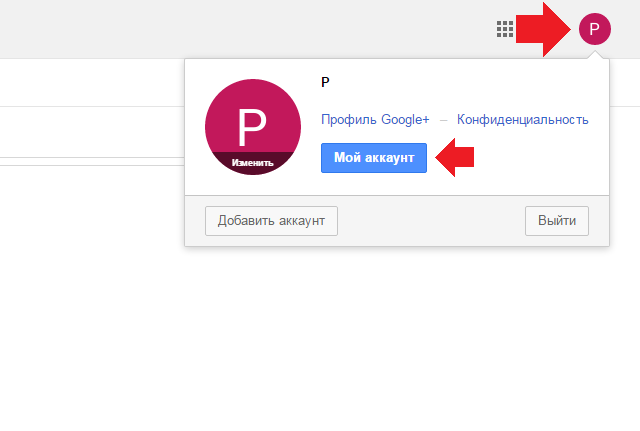Screen dimensions: 640x431
Task: Click the round P account avatar in header
Action: [x=595, y=29]
